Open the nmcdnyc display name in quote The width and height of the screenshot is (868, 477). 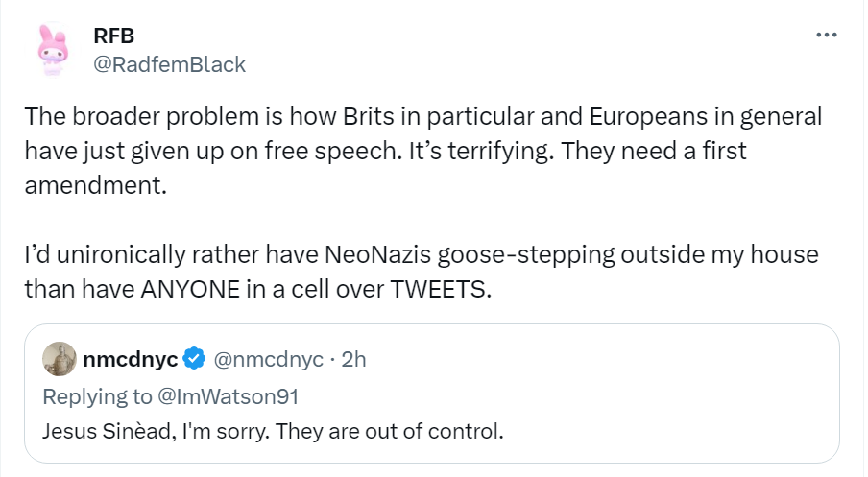click(x=132, y=359)
